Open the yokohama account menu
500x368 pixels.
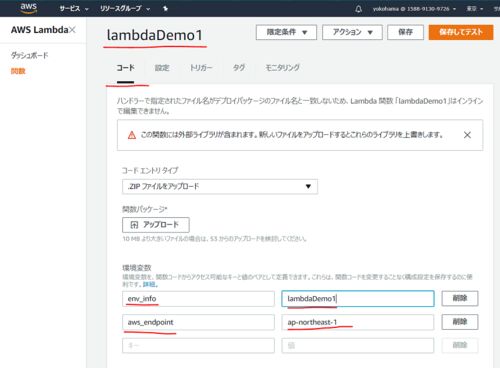(x=414, y=9)
